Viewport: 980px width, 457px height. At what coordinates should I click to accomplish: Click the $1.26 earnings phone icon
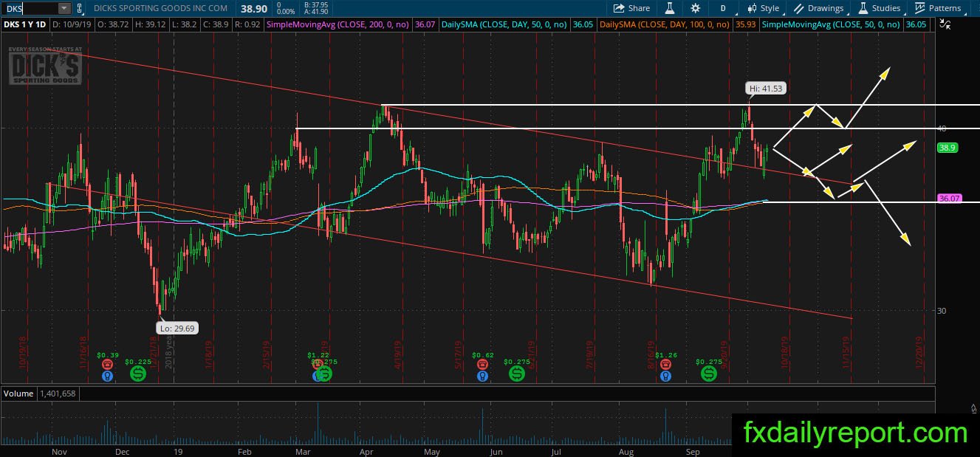666,365
